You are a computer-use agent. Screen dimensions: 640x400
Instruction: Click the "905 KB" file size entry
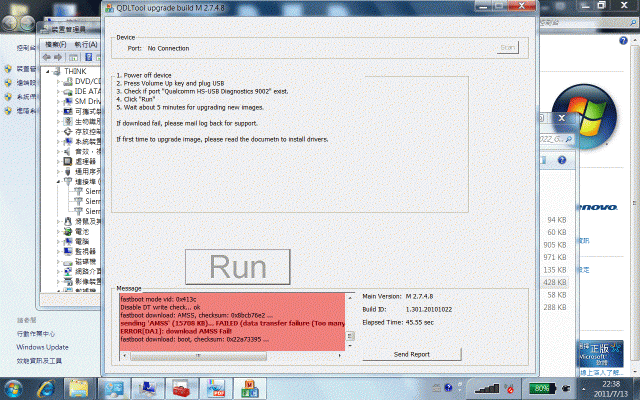click(555, 245)
